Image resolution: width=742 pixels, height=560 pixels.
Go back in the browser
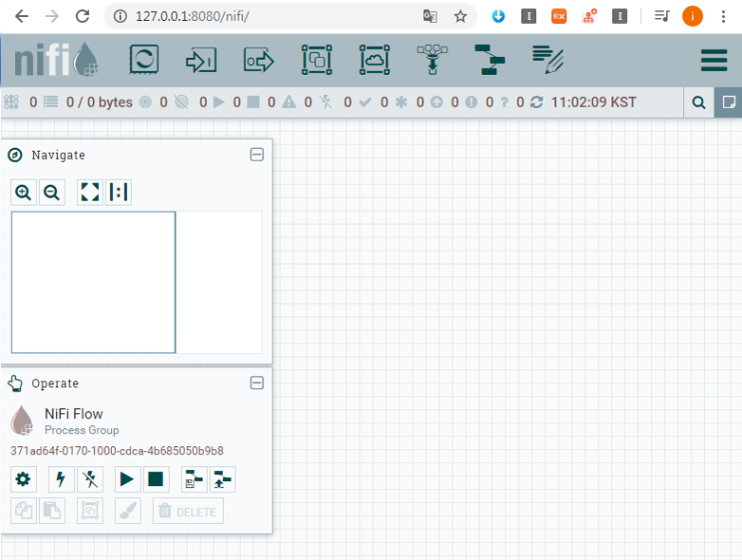tap(22, 17)
